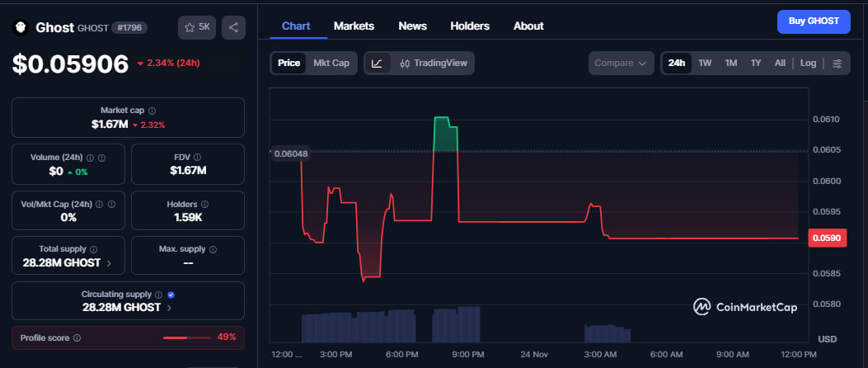Image resolution: width=868 pixels, height=368 pixels.
Task: Click second info icon beside Volume (24h)
Action: click(102, 158)
